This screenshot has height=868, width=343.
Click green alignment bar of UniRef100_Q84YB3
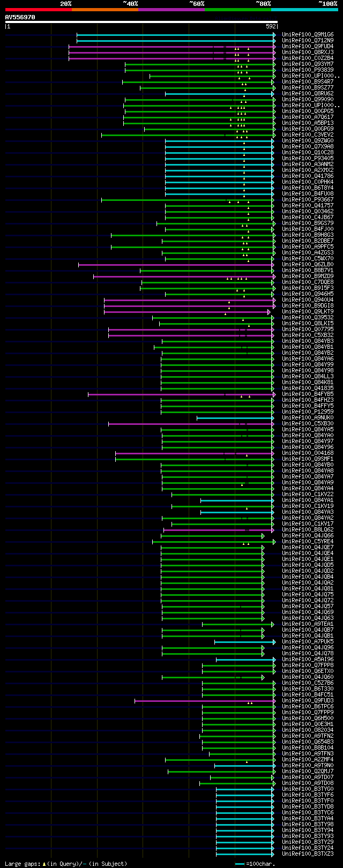click(x=218, y=341)
